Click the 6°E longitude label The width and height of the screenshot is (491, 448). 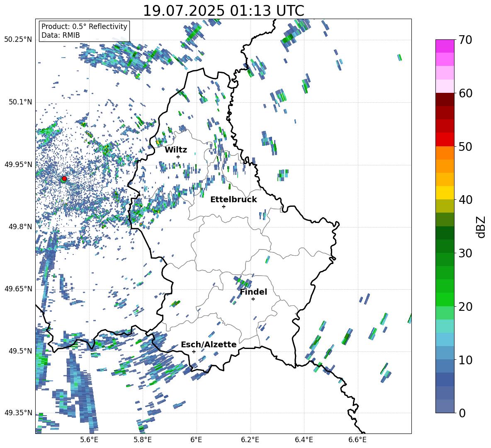click(196, 440)
